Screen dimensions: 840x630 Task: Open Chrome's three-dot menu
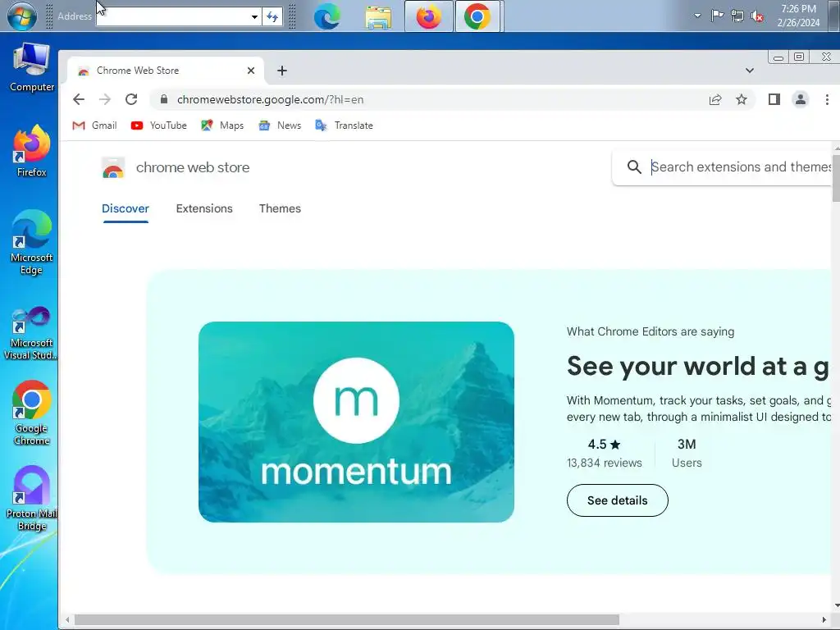coord(827,99)
